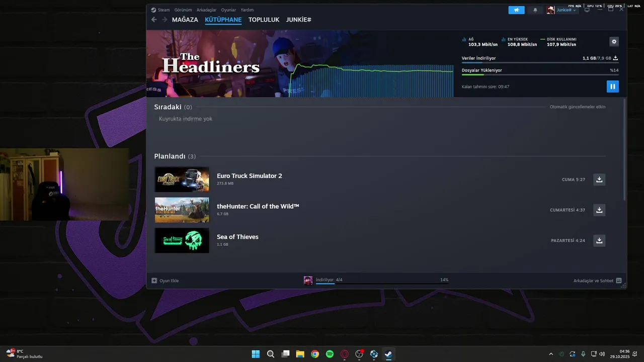Click the Dosyalar Yükleniyor progress bar
Viewport: 644px width, 362px height.
(x=540, y=75)
